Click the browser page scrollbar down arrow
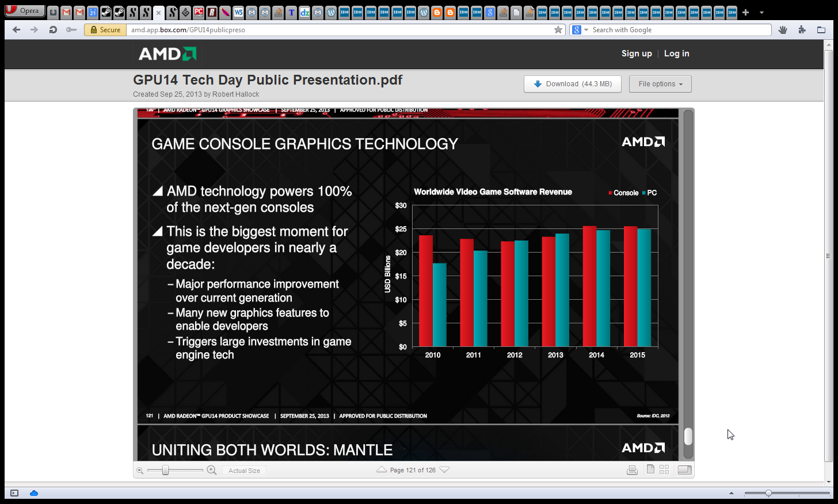 pos(829,482)
